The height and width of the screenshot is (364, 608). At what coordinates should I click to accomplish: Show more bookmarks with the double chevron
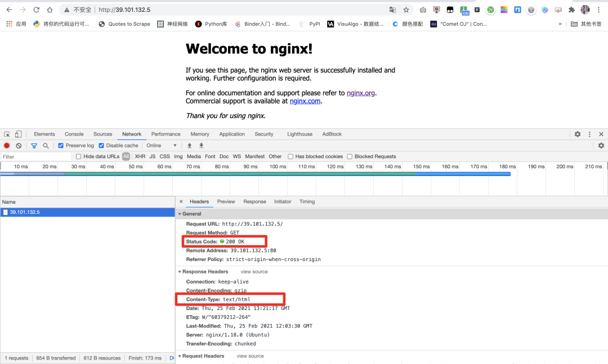(560, 24)
